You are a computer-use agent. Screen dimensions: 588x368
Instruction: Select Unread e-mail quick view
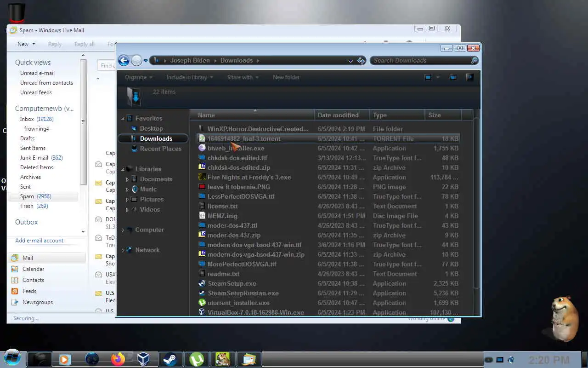[37, 73]
